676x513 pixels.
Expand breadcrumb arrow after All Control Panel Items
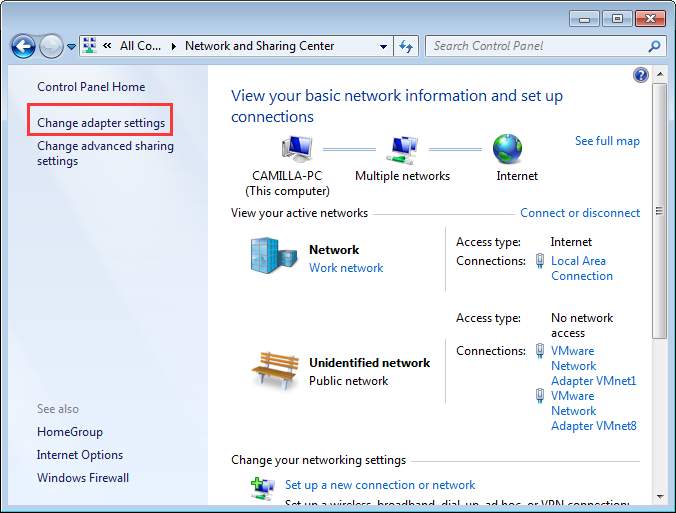[174, 46]
